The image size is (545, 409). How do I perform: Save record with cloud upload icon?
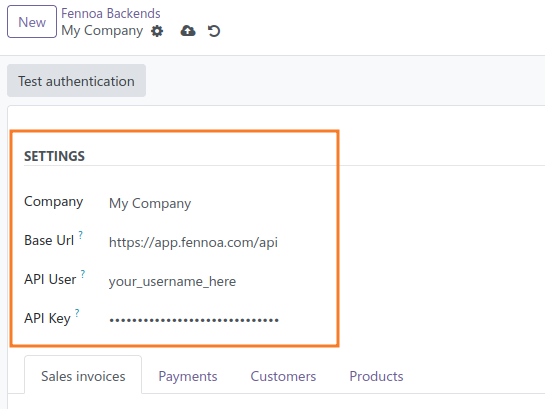188,31
